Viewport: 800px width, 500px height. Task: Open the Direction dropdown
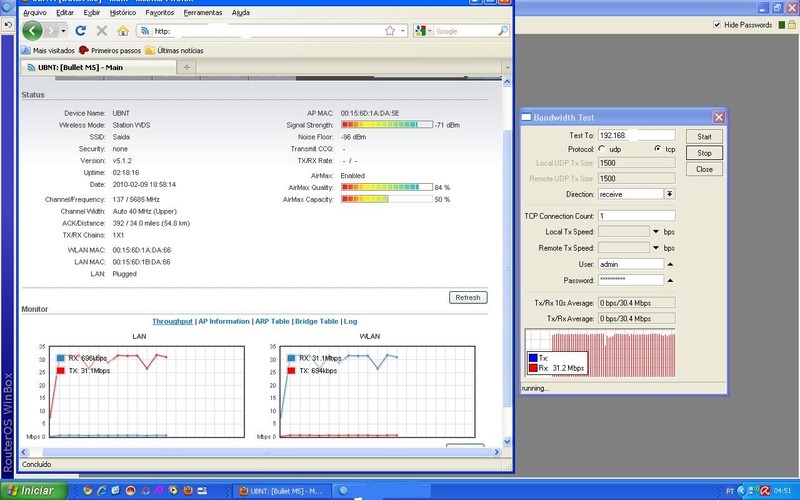(669, 194)
